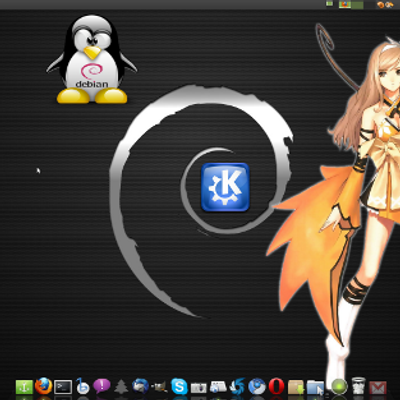Open the package box with green arrow

pos(296,387)
